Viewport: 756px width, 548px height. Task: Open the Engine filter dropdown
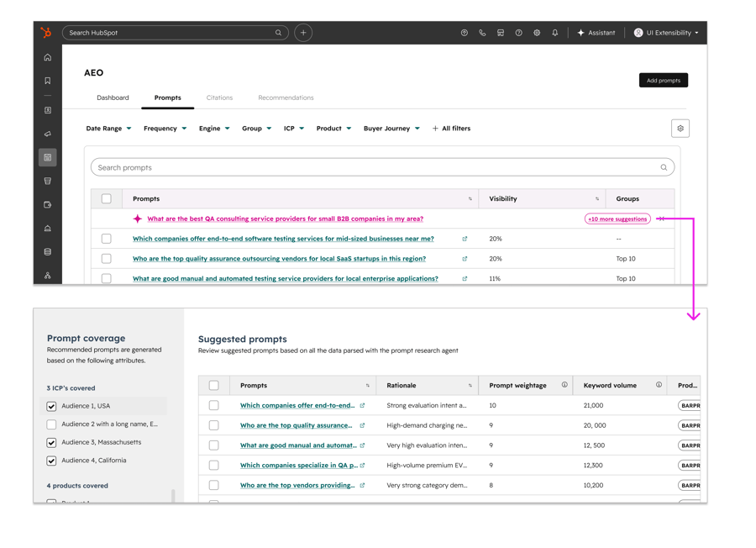click(x=214, y=129)
